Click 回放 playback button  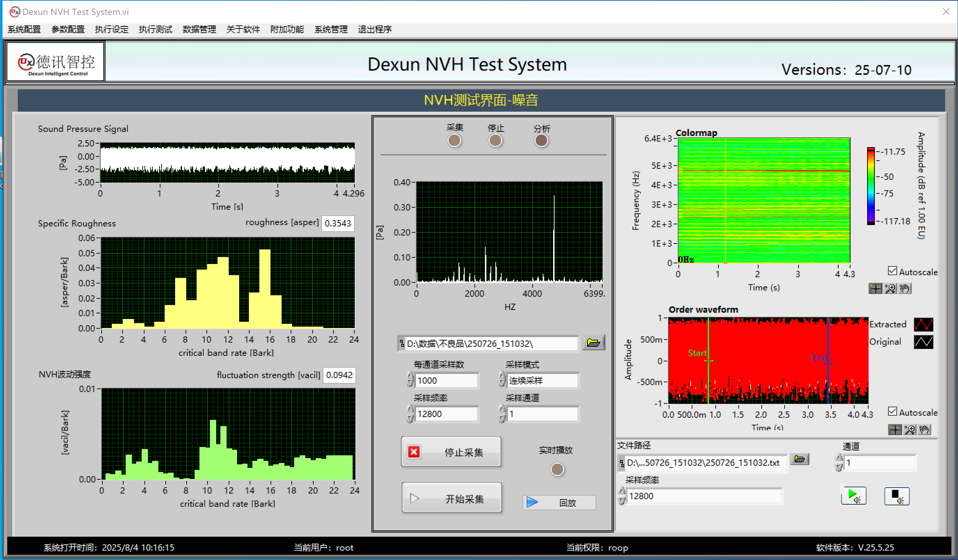pyautogui.click(x=559, y=502)
